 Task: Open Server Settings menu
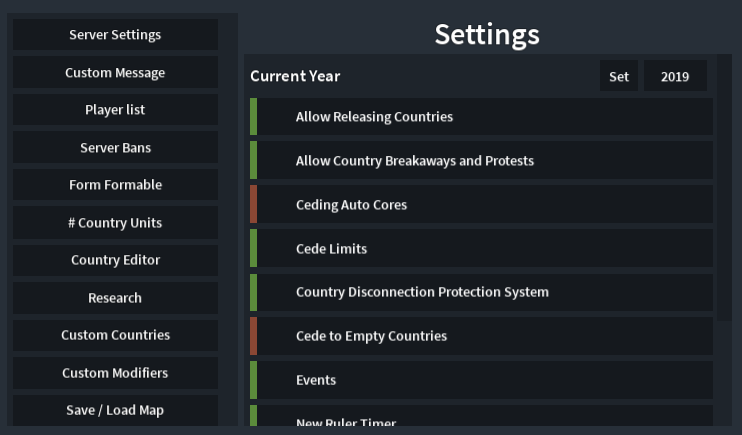pos(115,35)
